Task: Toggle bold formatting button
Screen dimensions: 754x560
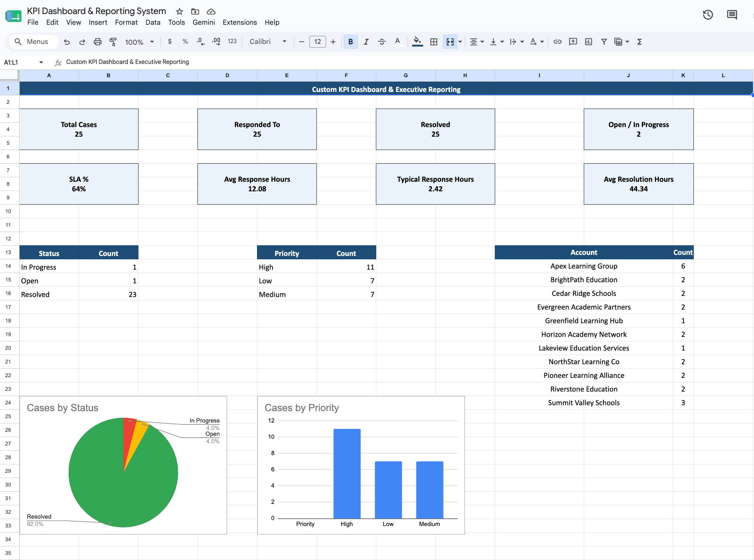Action: pos(351,42)
